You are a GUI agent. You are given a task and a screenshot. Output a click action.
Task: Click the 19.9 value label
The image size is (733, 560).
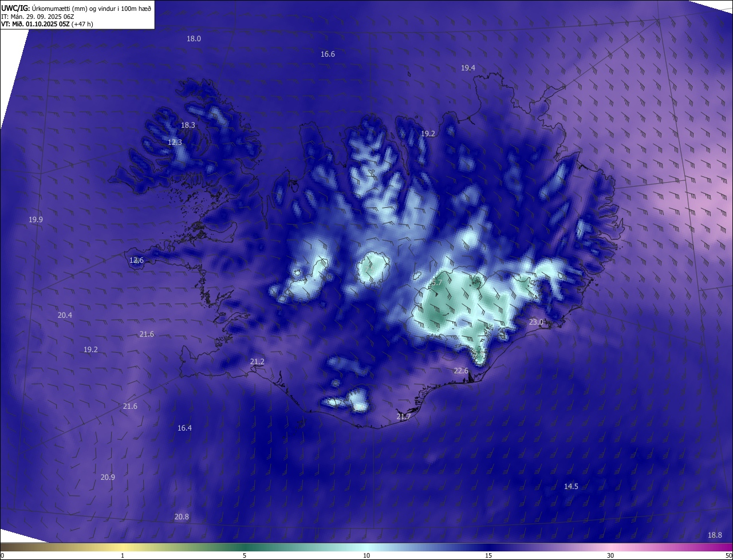point(36,220)
